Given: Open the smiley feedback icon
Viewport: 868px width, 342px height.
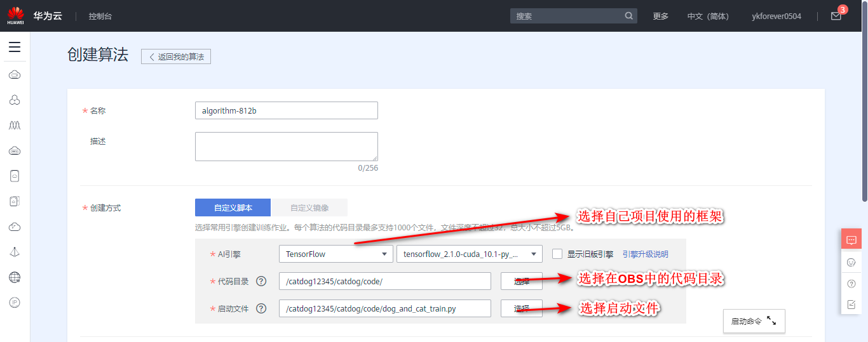Looking at the screenshot, I should click(x=851, y=262).
